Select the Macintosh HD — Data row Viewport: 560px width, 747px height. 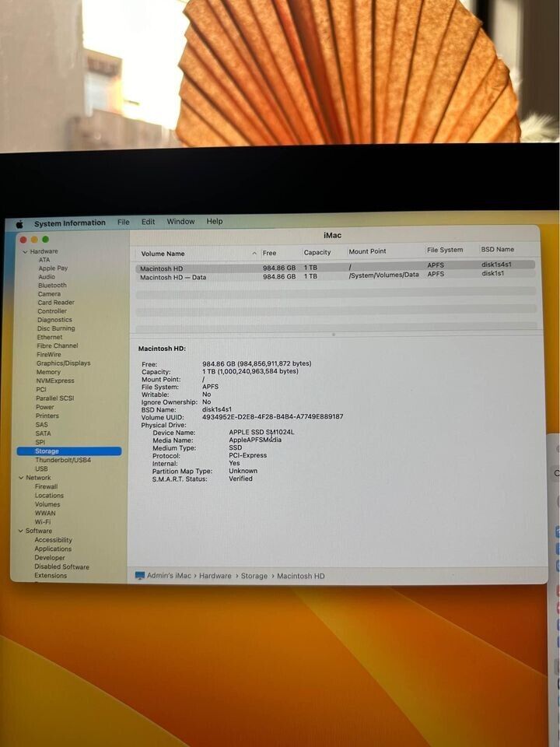tap(335, 275)
